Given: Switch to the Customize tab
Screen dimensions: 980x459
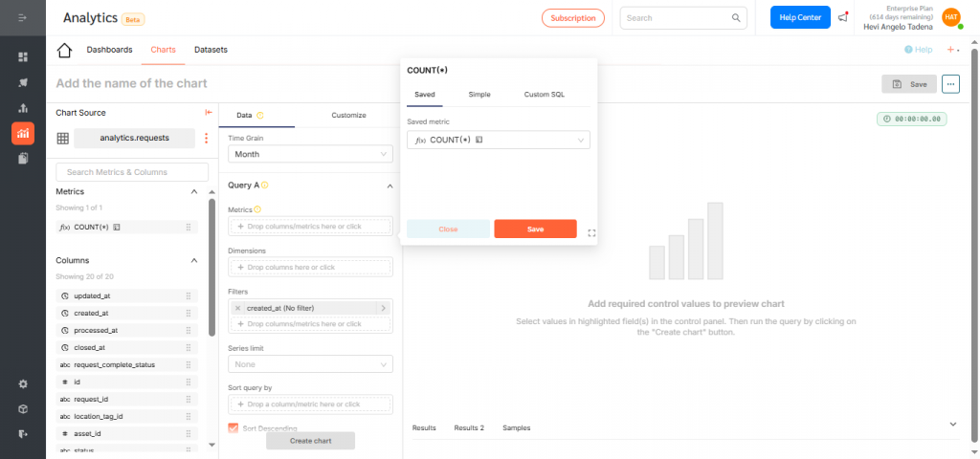Looking at the screenshot, I should pyautogui.click(x=348, y=115).
